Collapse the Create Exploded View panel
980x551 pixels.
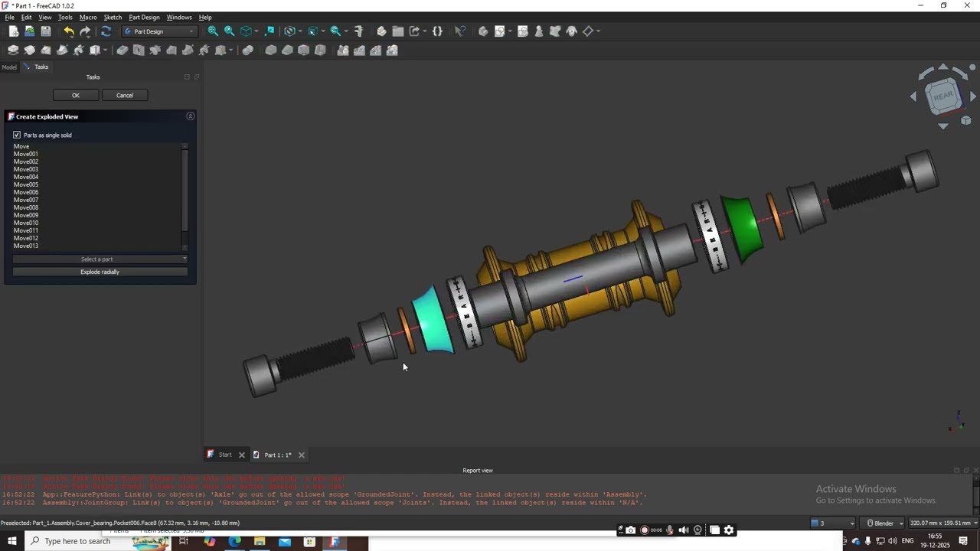191,116
